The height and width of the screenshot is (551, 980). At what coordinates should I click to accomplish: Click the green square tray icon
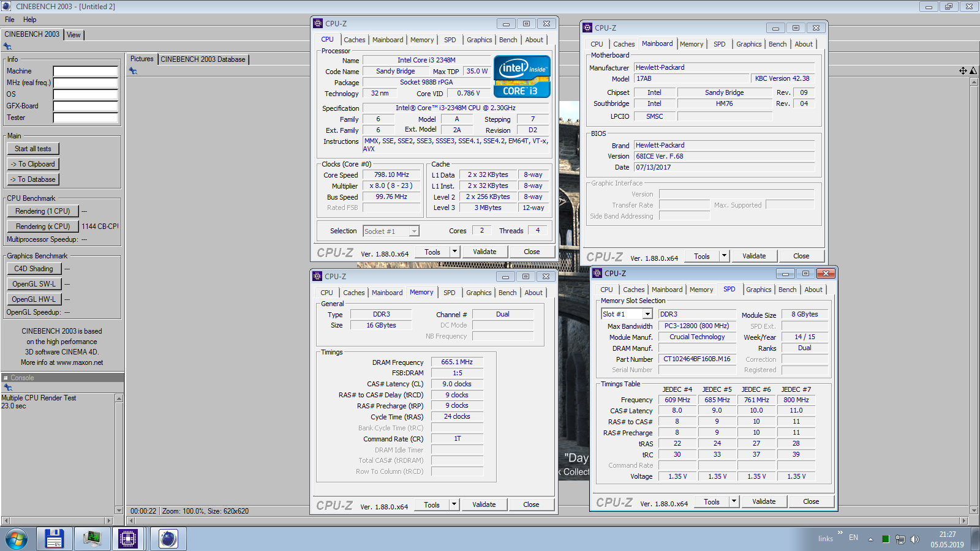885,539
